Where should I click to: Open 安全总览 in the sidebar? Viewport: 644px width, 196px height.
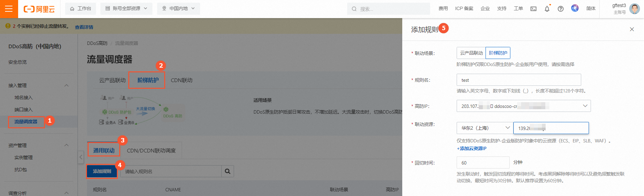click(x=17, y=62)
